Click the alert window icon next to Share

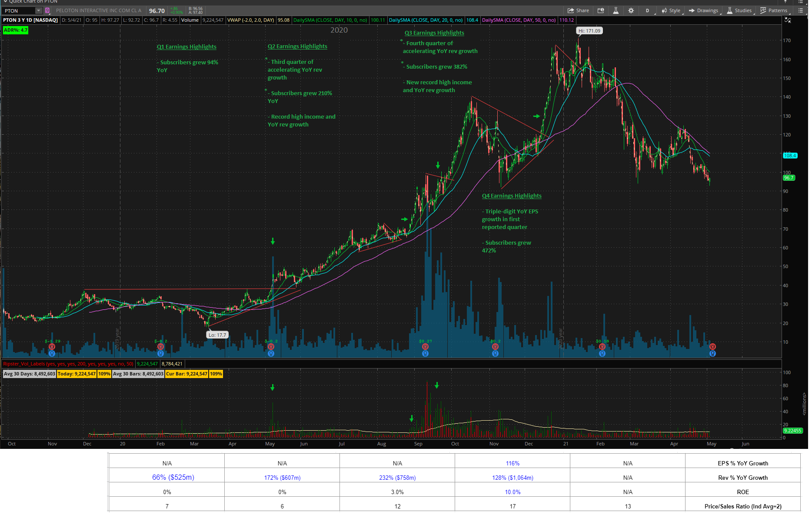(x=601, y=10)
